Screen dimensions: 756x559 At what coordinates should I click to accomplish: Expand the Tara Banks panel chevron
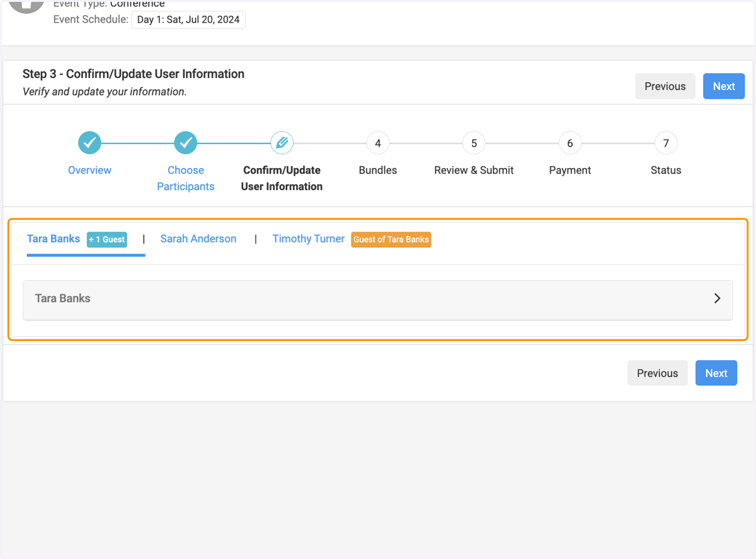(x=717, y=298)
